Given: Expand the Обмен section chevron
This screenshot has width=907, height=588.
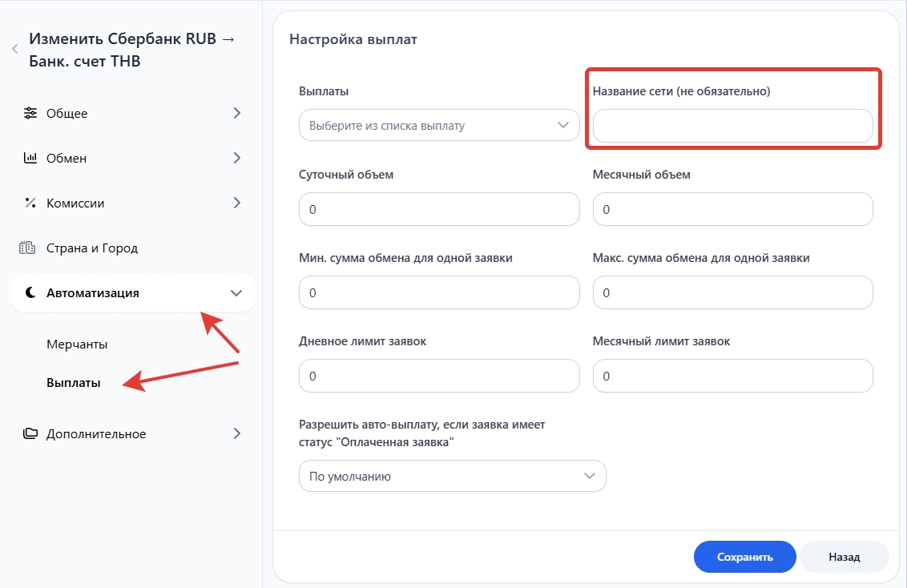Looking at the screenshot, I should click(x=236, y=158).
